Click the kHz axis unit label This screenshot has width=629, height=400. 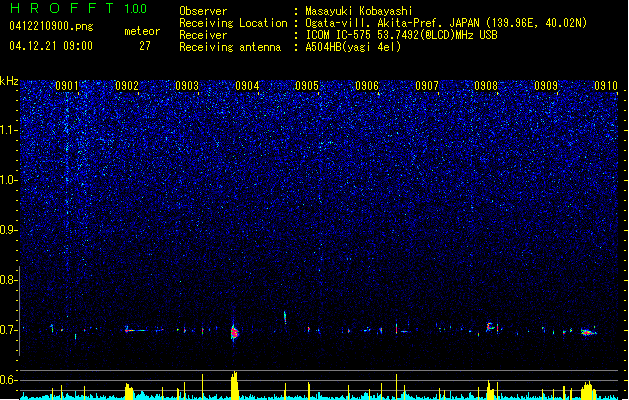coord(9,81)
